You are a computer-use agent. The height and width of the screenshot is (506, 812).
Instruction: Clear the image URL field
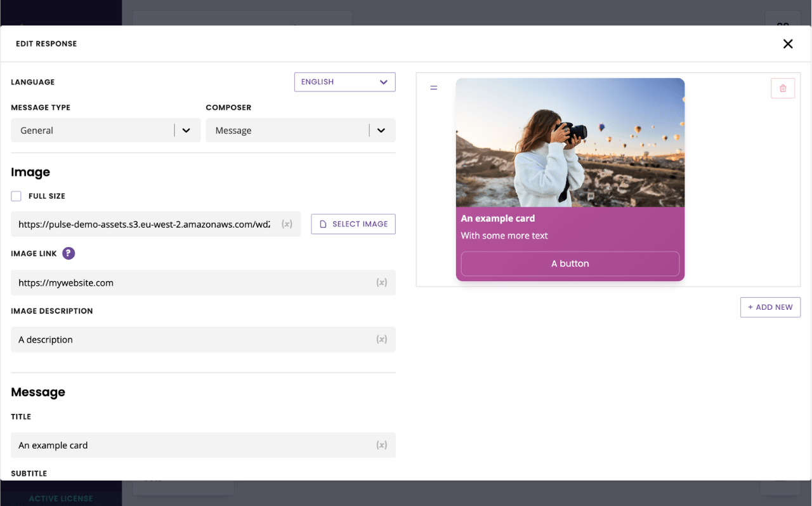pyautogui.click(x=287, y=224)
